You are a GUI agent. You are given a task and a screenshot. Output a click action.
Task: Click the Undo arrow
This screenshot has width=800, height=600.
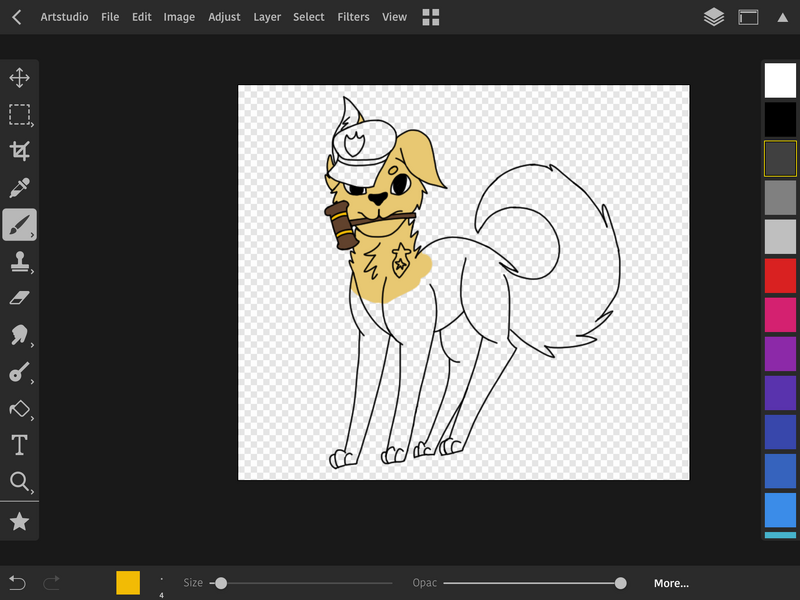(x=17, y=583)
